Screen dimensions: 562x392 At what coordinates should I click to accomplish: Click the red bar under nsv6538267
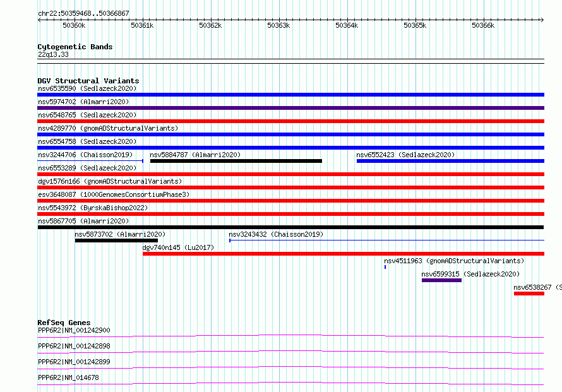click(x=529, y=294)
